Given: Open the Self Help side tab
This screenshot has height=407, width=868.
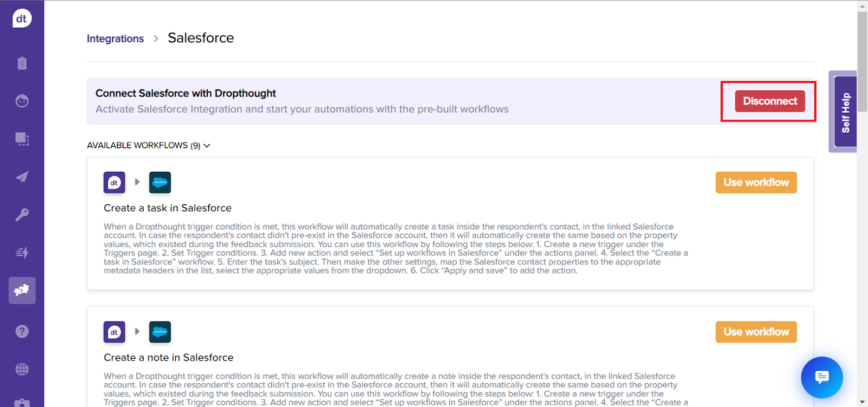Looking at the screenshot, I should pos(845,113).
